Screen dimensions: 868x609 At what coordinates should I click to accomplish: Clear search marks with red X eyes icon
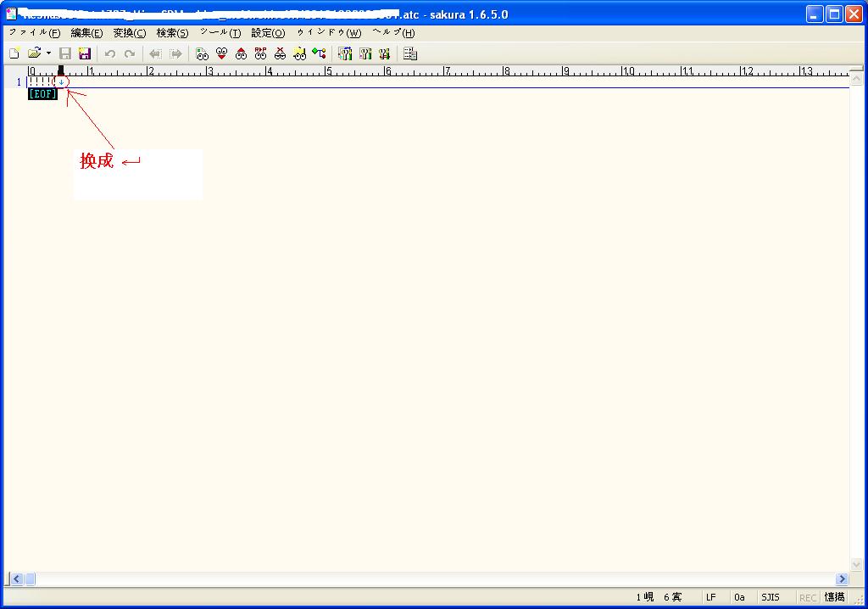pos(280,53)
